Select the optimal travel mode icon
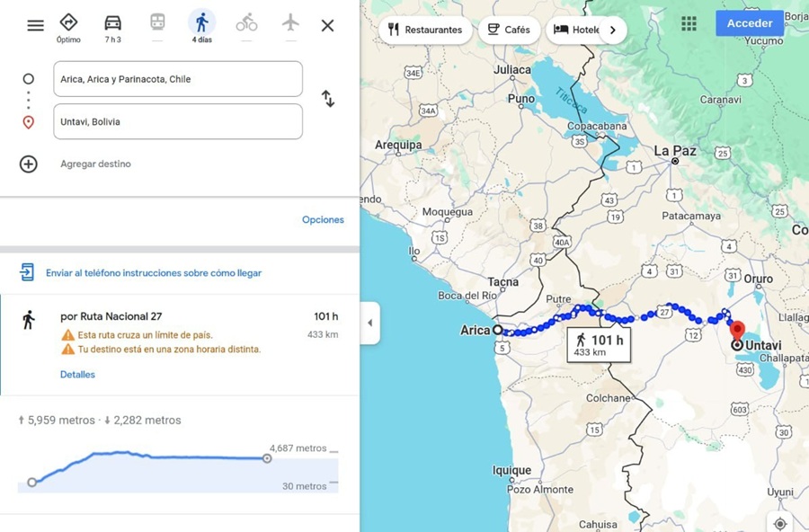This screenshot has width=809, height=532. pyautogui.click(x=68, y=23)
